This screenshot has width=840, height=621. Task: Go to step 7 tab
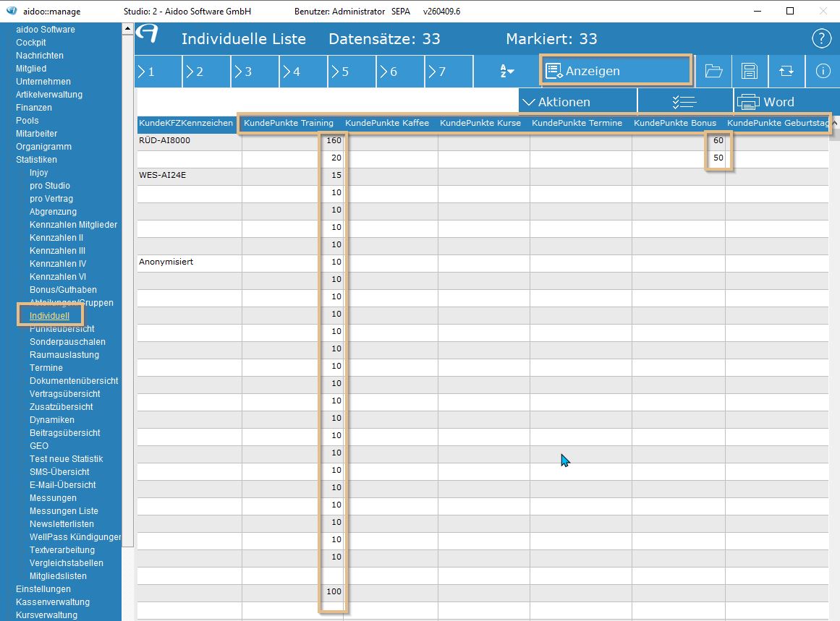point(449,71)
